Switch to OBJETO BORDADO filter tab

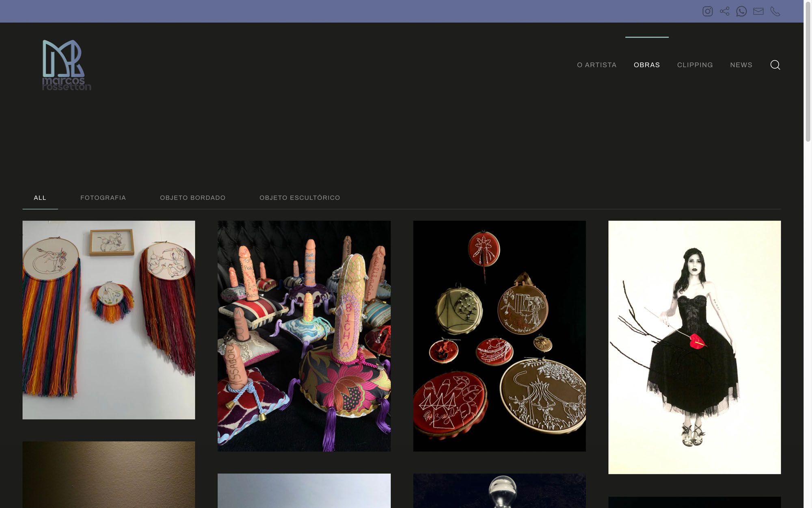(192, 198)
